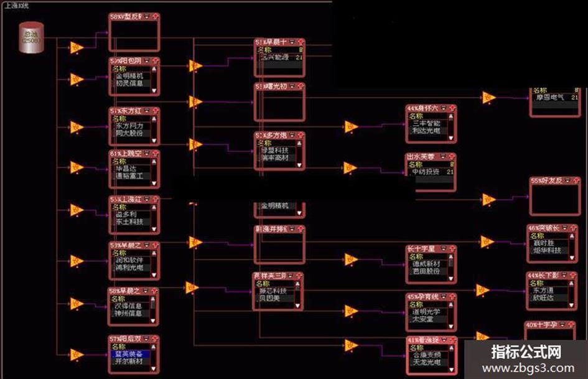
Task: Open the 设 filter triangle feeding 58%早晨之 node
Action: coord(77,304)
